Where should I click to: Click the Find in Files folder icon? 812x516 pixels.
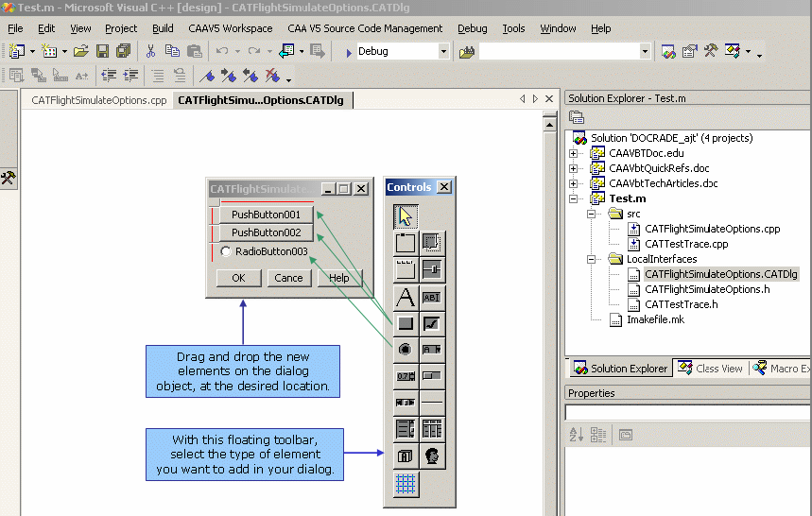point(467,52)
